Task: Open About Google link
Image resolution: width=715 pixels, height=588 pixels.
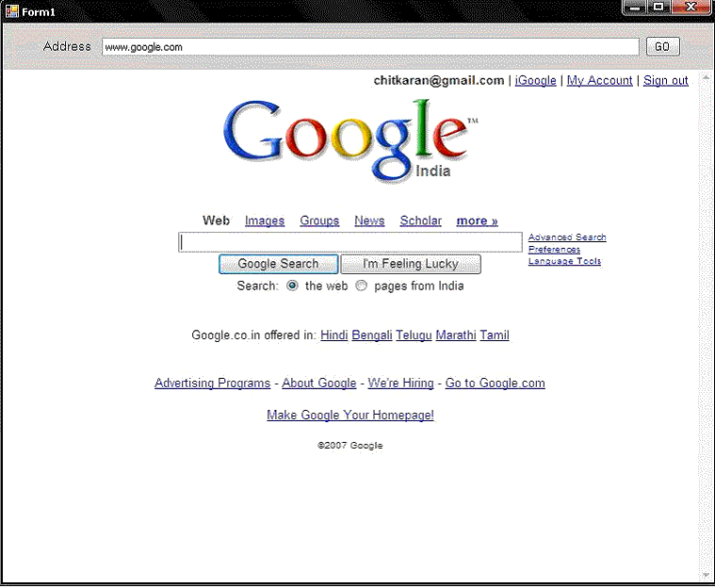Action: tap(318, 384)
